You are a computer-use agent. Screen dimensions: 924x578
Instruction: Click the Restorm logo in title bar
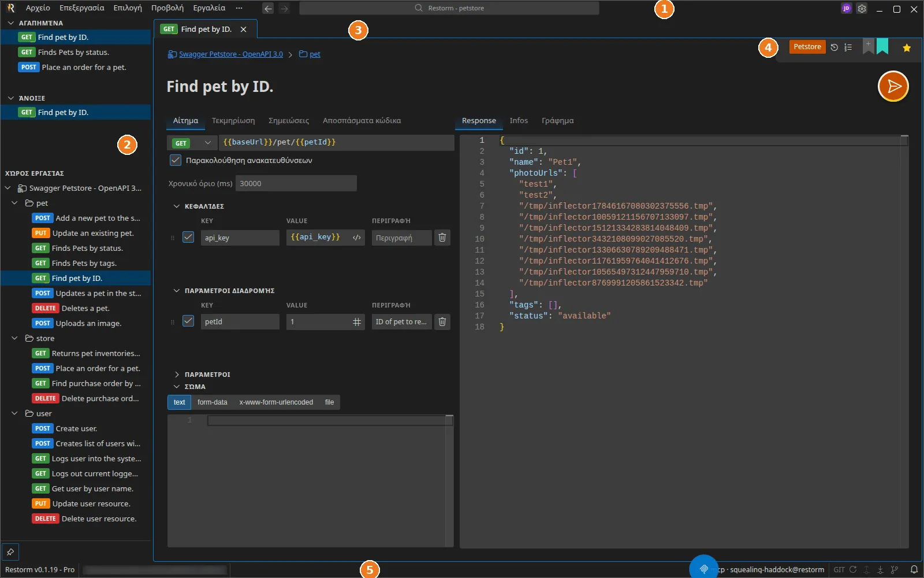click(x=10, y=8)
